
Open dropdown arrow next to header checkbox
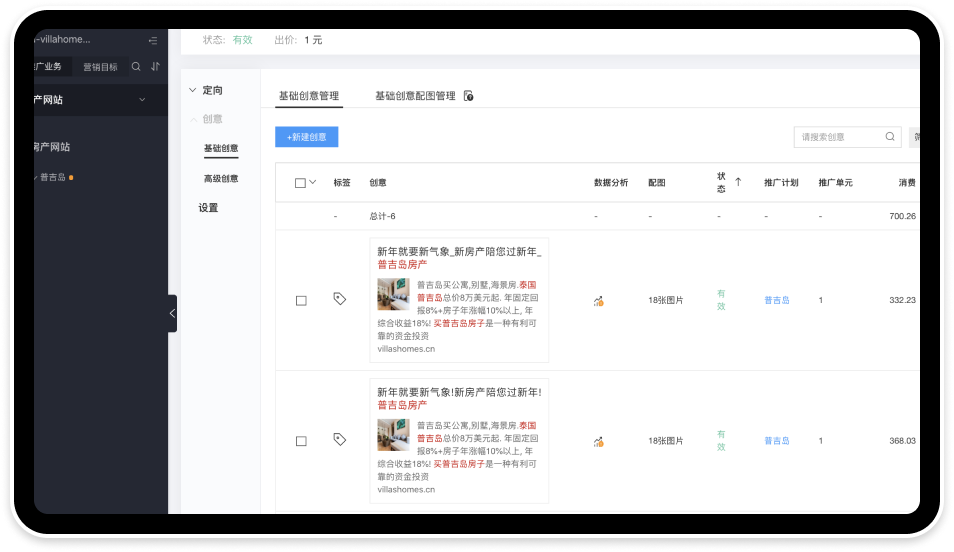click(x=313, y=182)
